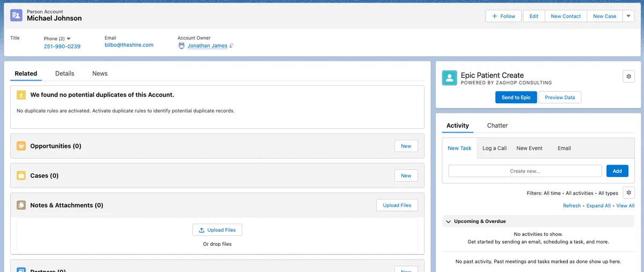Click the Cases folder icon
This screenshot has height=272, width=644.
[21, 175]
